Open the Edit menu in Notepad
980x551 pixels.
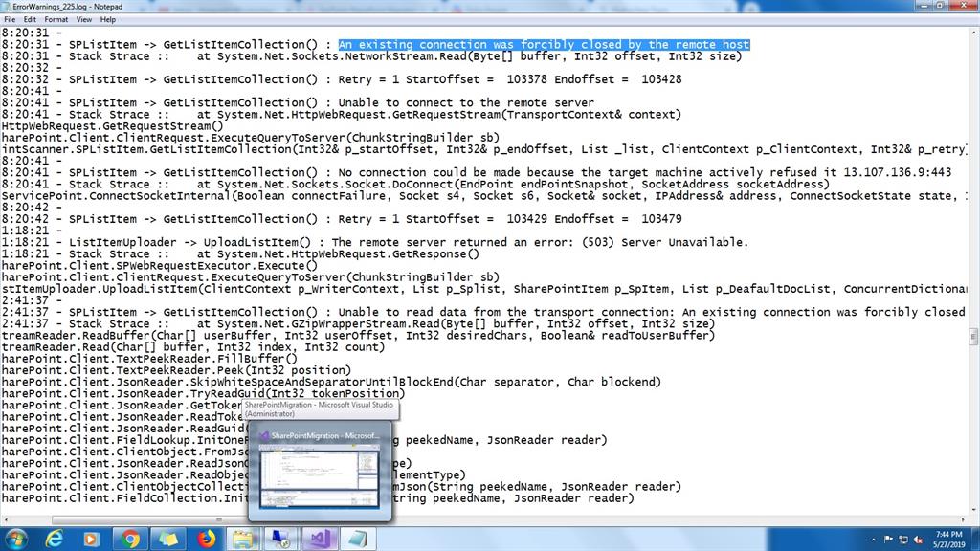30,19
